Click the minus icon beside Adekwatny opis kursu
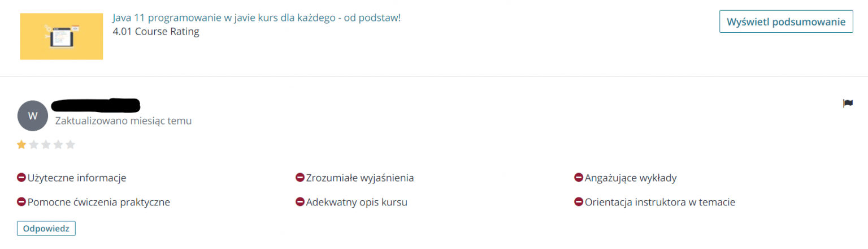The height and width of the screenshot is (249, 868). tap(300, 201)
